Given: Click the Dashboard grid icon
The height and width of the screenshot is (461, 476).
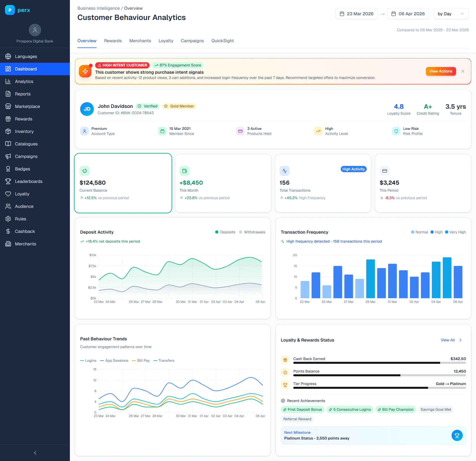Looking at the screenshot, I should coord(8,69).
